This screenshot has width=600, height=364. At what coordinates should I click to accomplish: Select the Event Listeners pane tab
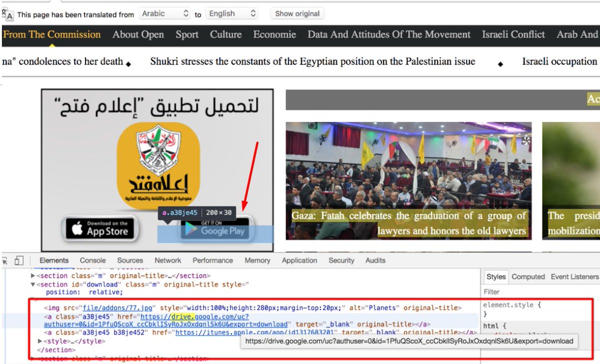click(x=574, y=277)
